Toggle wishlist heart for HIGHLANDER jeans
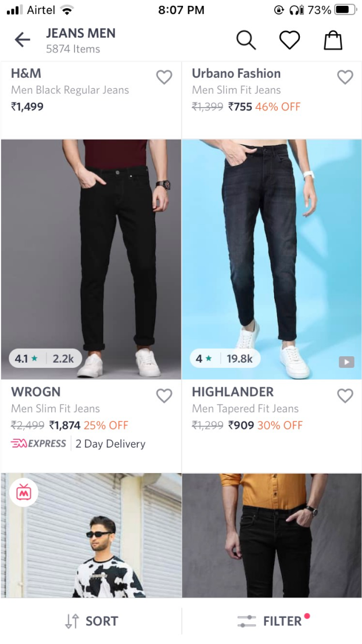The height and width of the screenshot is (644, 362). tap(345, 395)
